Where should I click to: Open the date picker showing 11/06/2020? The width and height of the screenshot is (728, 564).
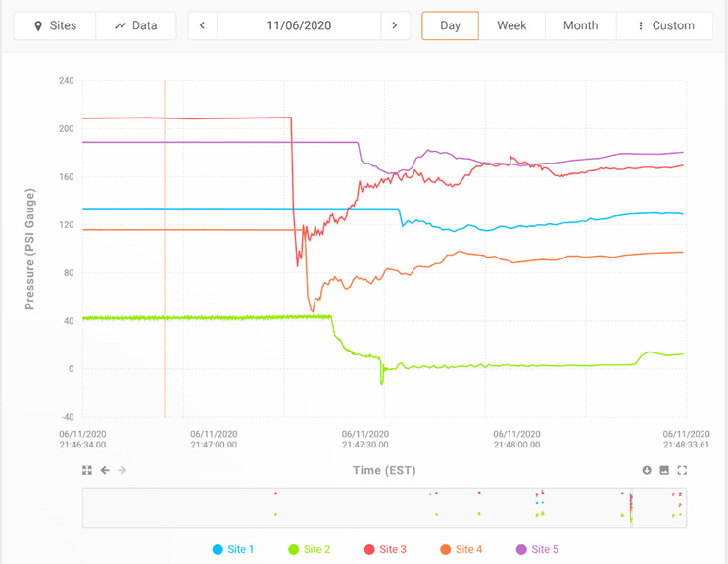coord(299,25)
